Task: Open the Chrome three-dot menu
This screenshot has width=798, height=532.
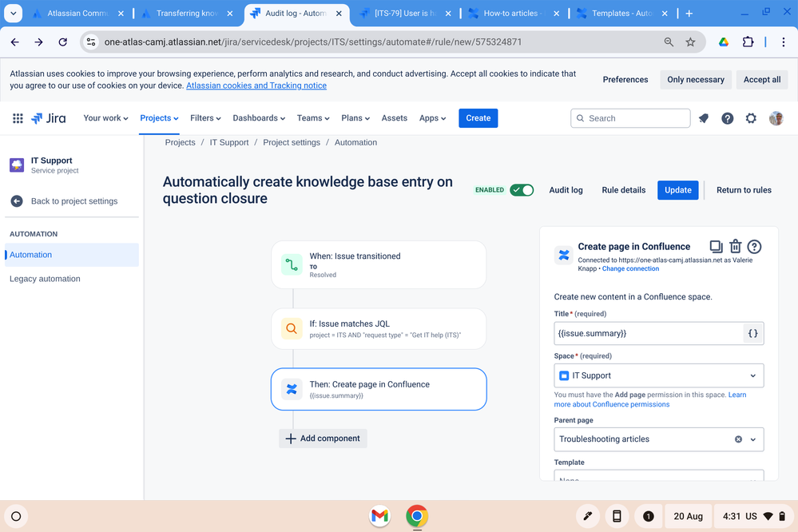Action: (784, 42)
